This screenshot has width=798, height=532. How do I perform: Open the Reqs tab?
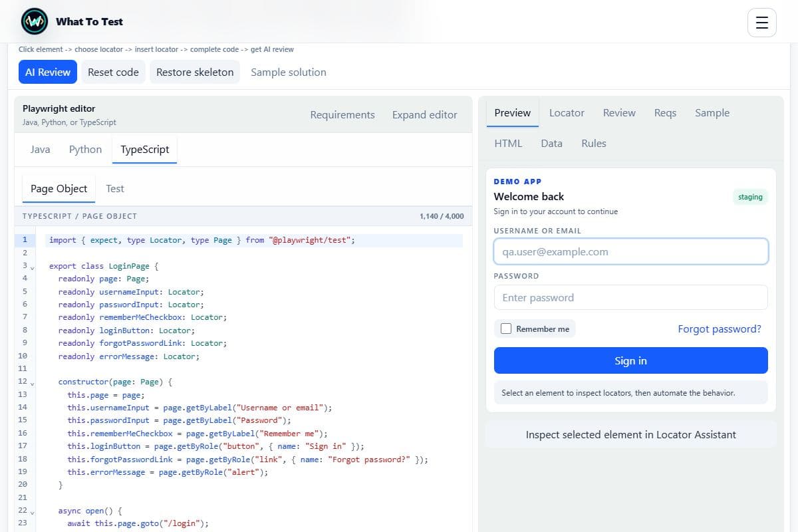(665, 112)
